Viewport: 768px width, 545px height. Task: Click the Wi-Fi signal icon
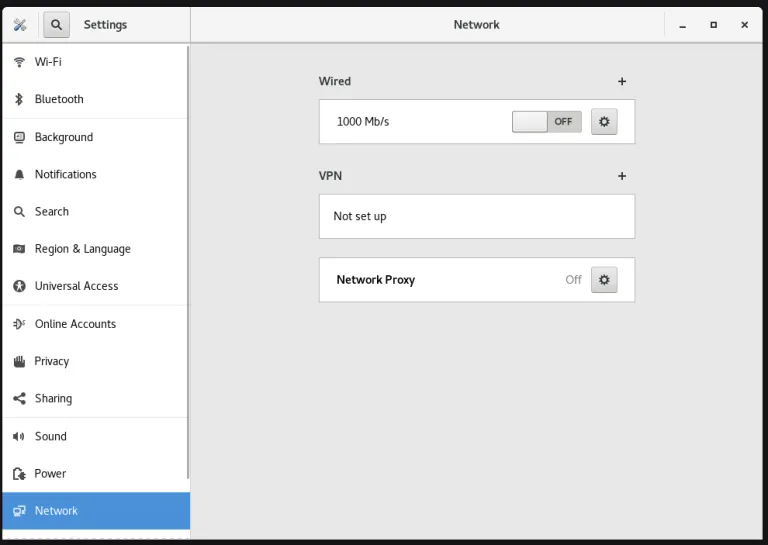click(x=19, y=62)
